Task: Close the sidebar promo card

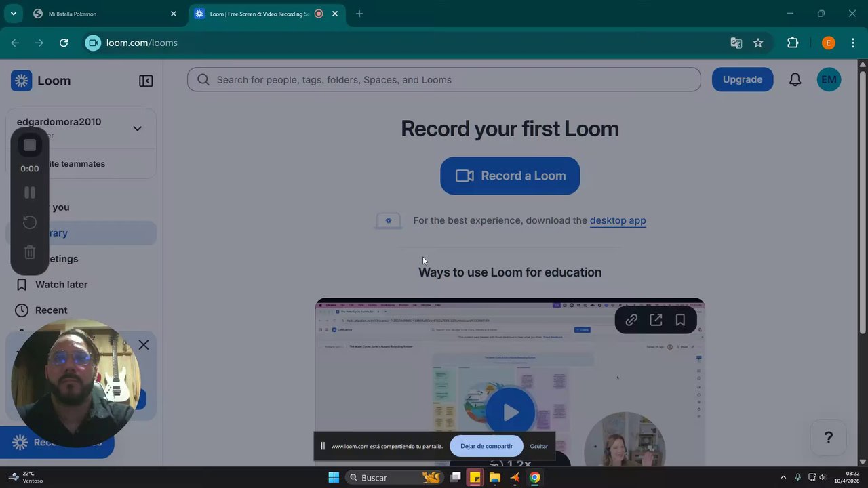Action: (x=144, y=345)
